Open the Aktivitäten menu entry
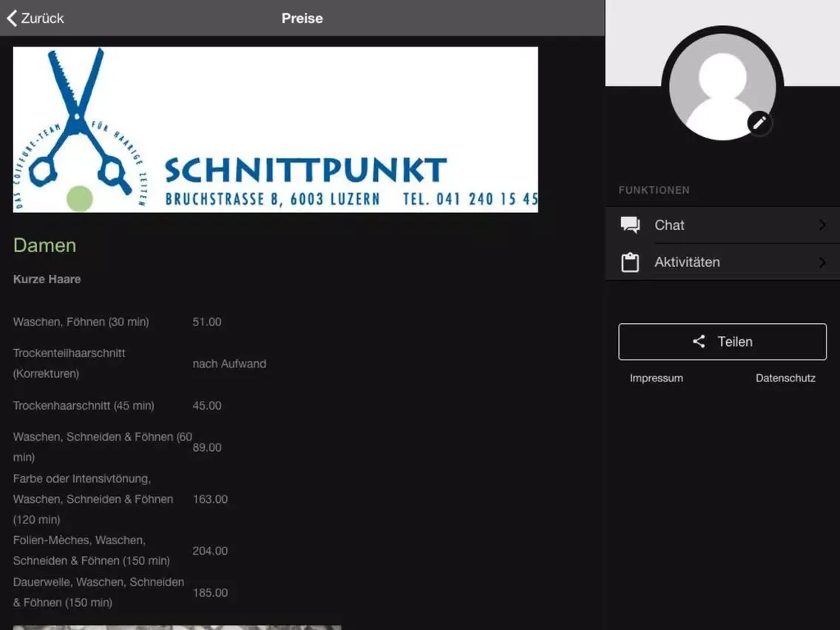 click(722, 262)
